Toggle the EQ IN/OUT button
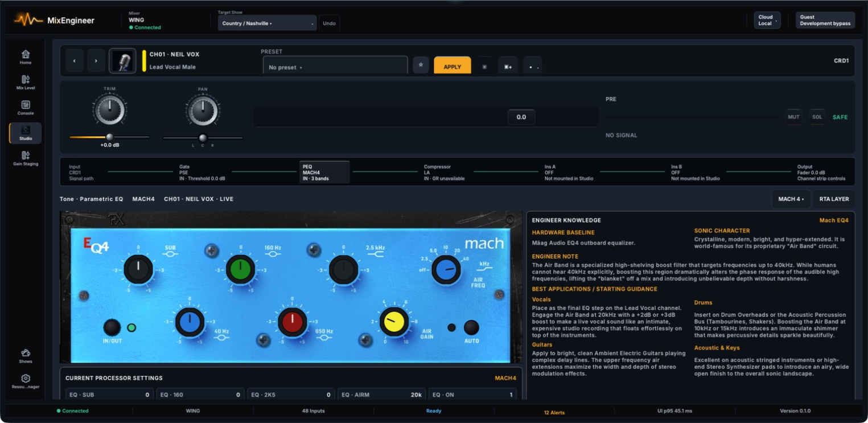This screenshot has width=868, height=423. (x=112, y=327)
